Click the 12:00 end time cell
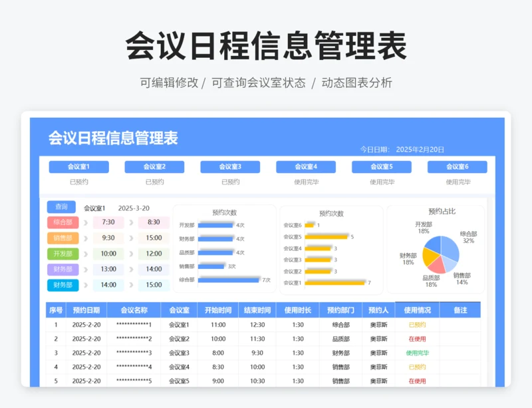 154,254
